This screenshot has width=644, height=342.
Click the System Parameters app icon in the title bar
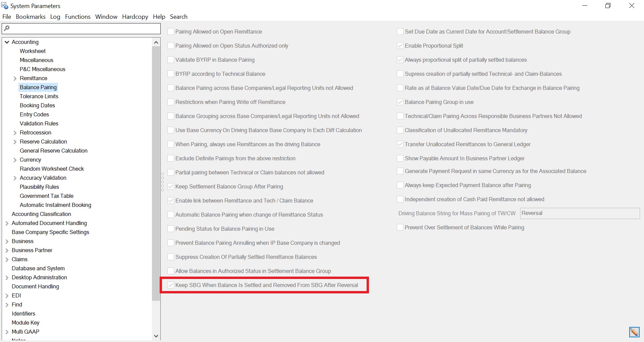coord(5,6)
